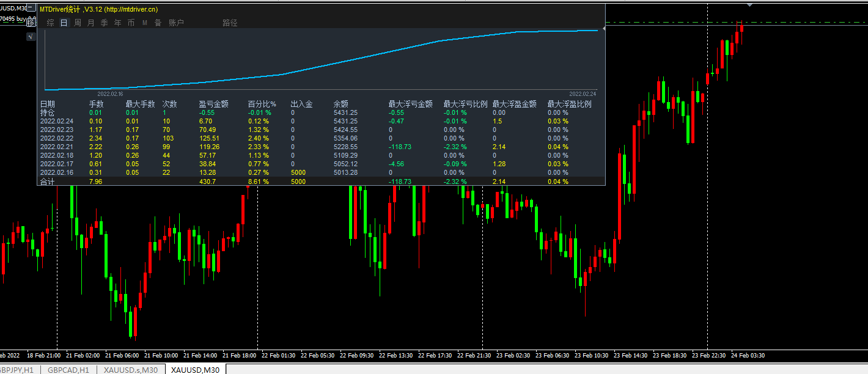Click the 21 Feb 10:00 time axis label
868x374 pixels.
163,355
